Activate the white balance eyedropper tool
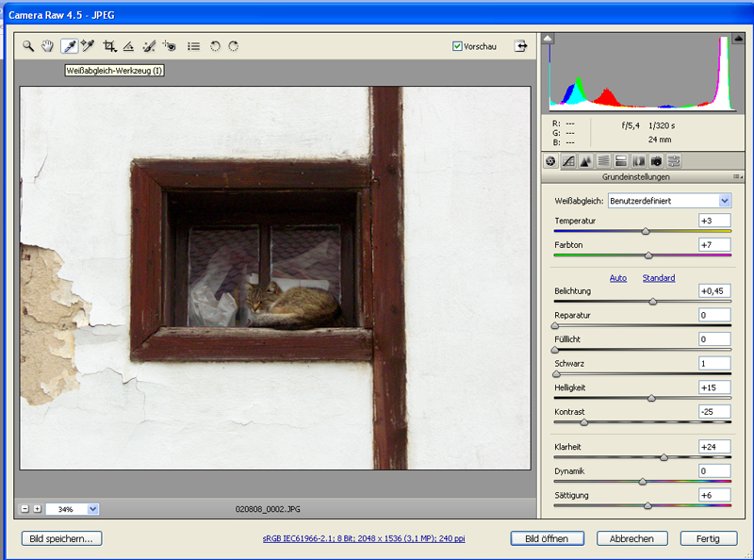Screen dimensions: 754x560 pyautogui.click(x=69, y=45)
